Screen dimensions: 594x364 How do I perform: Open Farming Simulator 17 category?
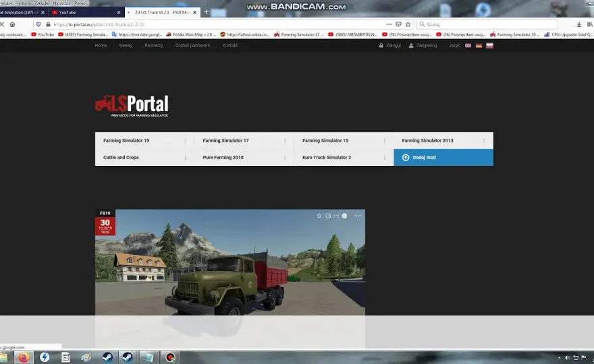click(x=225, y=140)
